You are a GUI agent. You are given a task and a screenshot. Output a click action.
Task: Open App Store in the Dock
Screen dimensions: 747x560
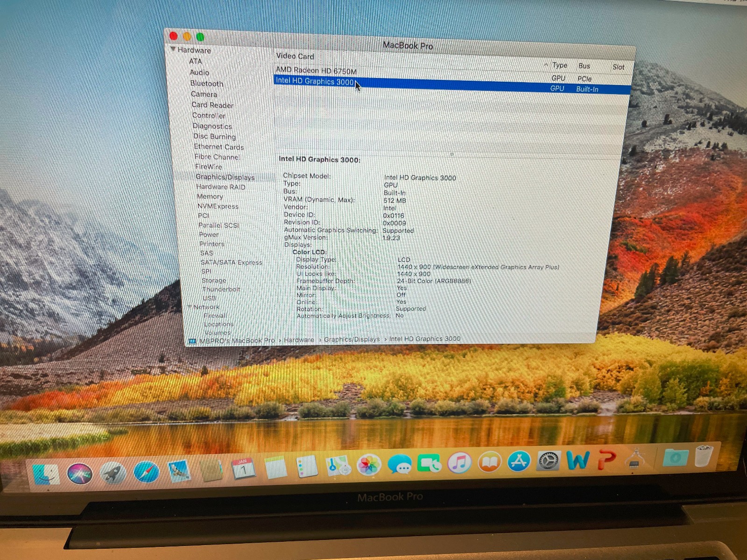(519, 462)
